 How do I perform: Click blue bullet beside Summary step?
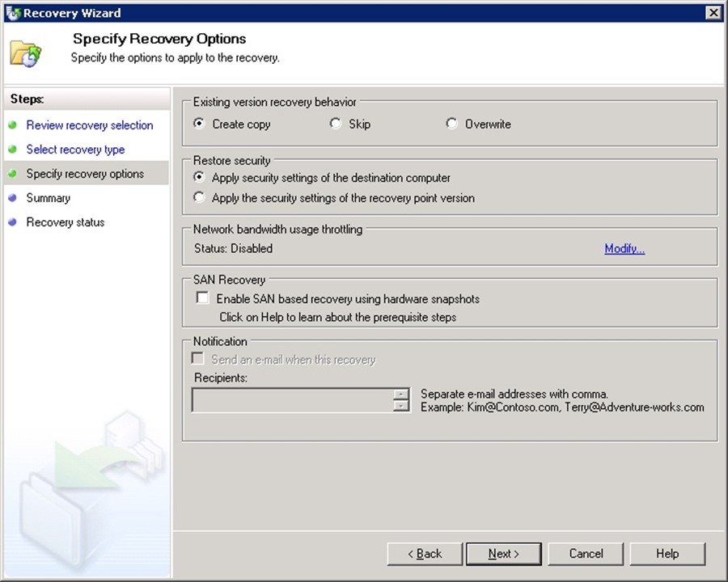pos(12,198)
